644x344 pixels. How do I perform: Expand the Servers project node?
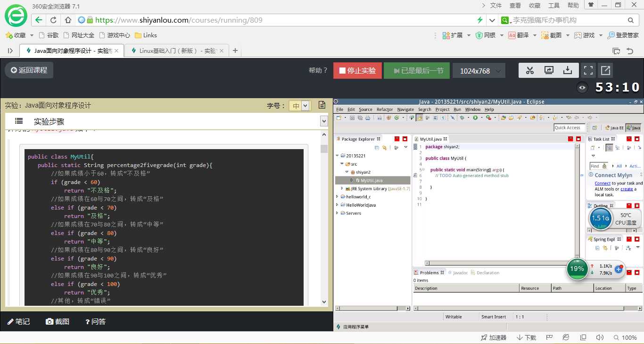[338, 213]
